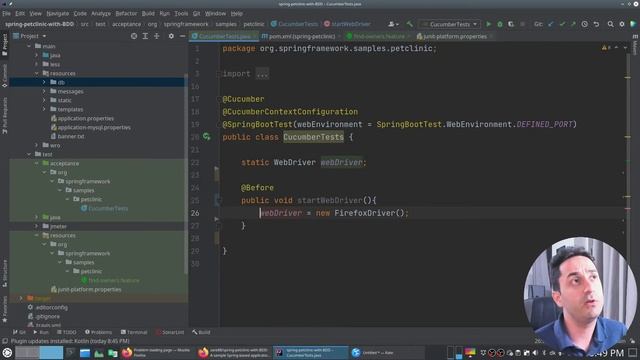Click inspection warnings indicator in editor corner
640x360 pixels.
[x=606, y=48]
